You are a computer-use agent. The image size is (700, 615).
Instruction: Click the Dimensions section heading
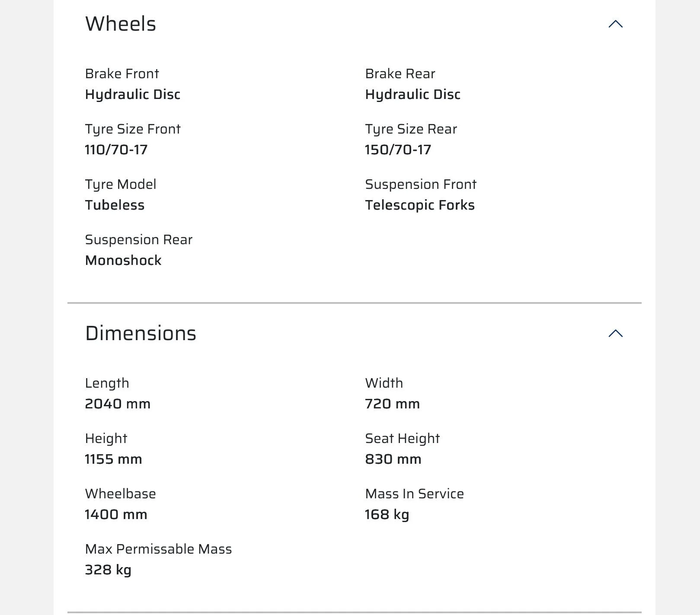141,333
